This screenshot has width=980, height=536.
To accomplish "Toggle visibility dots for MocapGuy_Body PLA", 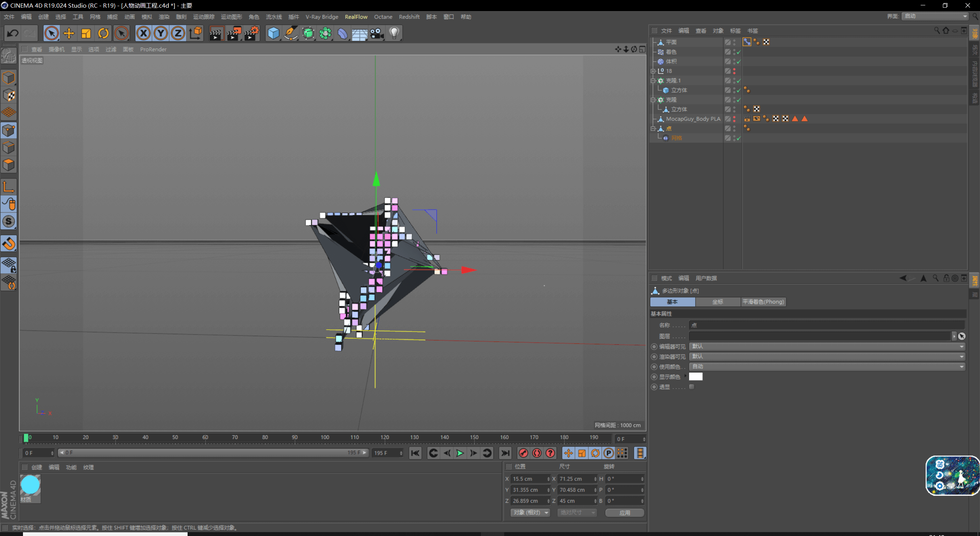I will tap(734, 119).
